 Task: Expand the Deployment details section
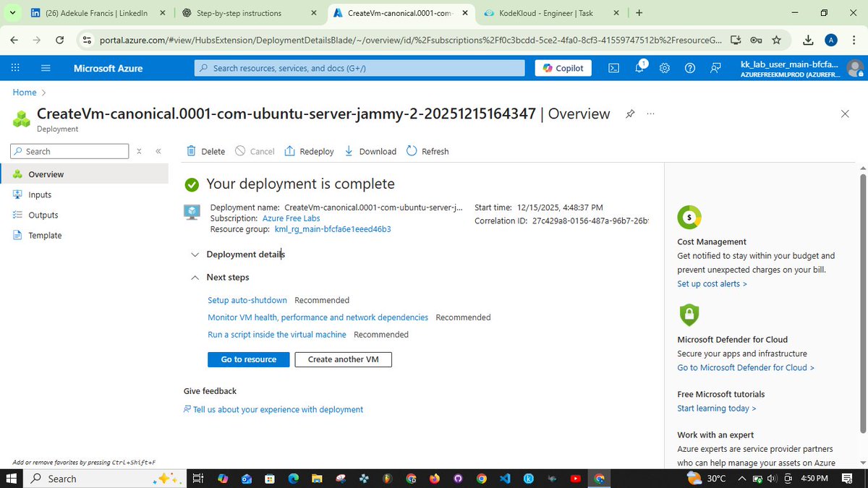(237, 254)
